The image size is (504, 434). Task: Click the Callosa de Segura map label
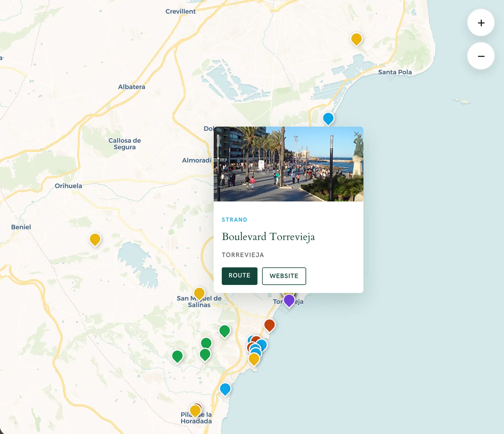pyautogui.click(x=125, y=144)
